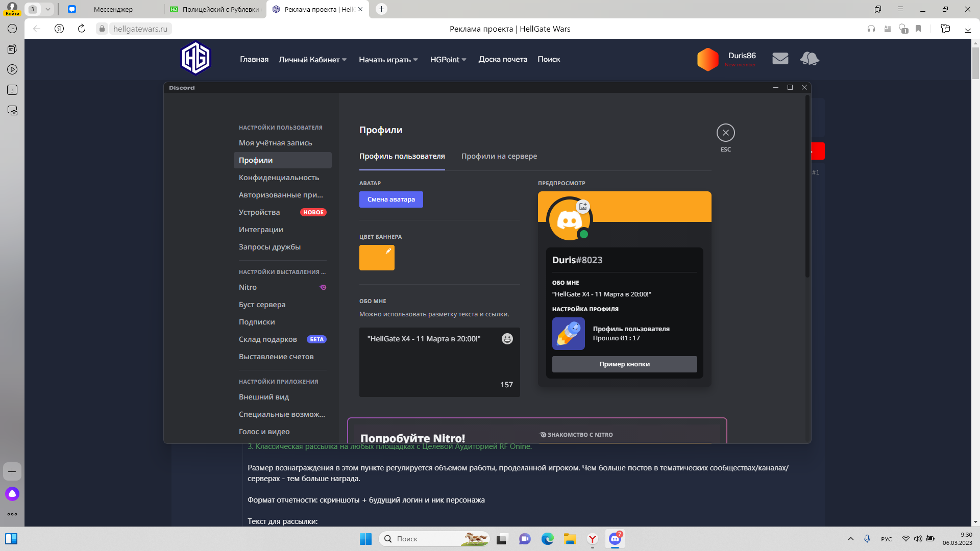Click the Yandex home icon in toolbar
This screenshot has height=551, width=980.
[59, 29]
